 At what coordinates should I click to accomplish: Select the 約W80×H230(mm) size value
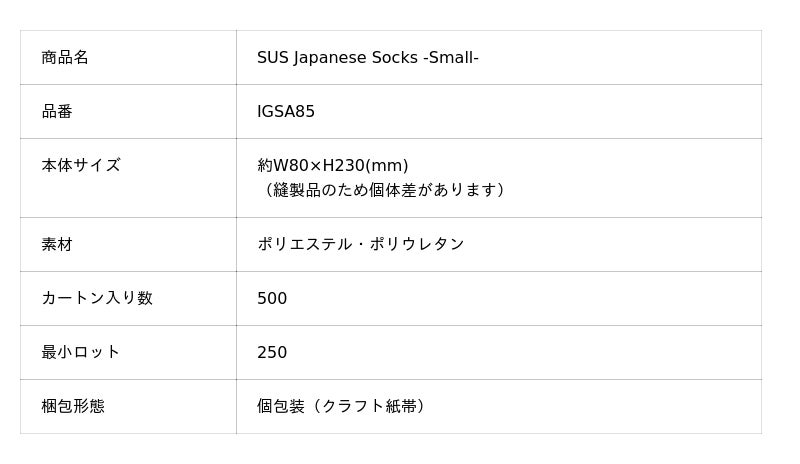point(333,165)
